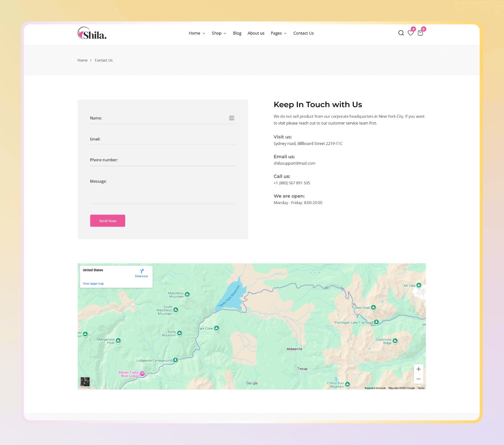Select the Lodgepole Campground map marker
The width and height of the screenshot is (504, 445).
point(175,360)
